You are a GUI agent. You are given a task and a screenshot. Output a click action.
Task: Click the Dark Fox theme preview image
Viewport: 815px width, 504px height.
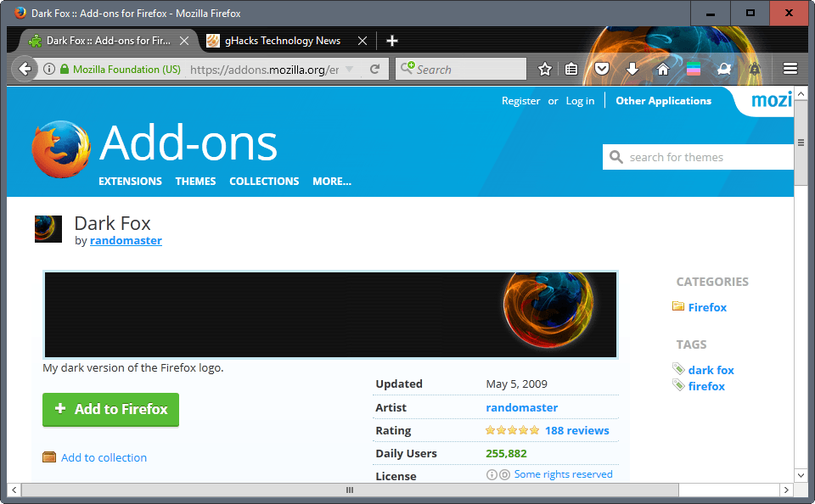click(330, 313)
